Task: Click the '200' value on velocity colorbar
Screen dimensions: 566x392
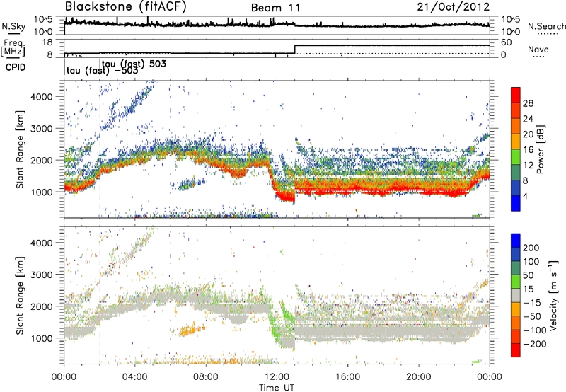Action: click(531, 248)
